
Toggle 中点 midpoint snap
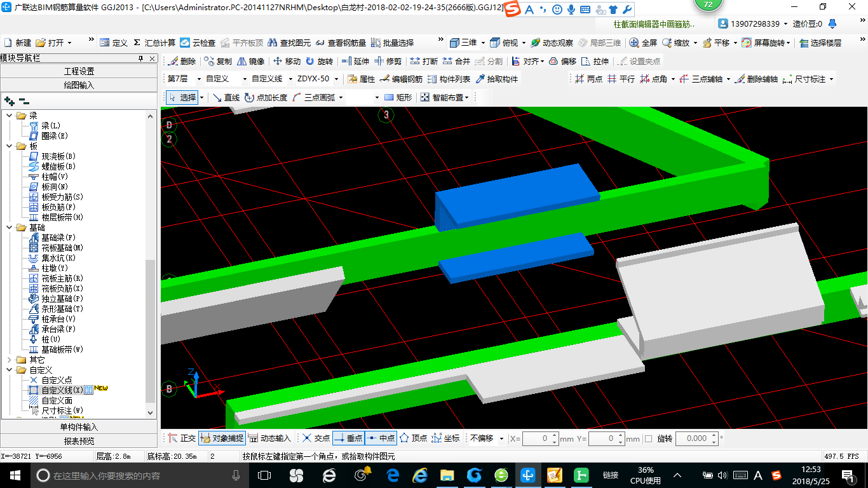(381, 438)
